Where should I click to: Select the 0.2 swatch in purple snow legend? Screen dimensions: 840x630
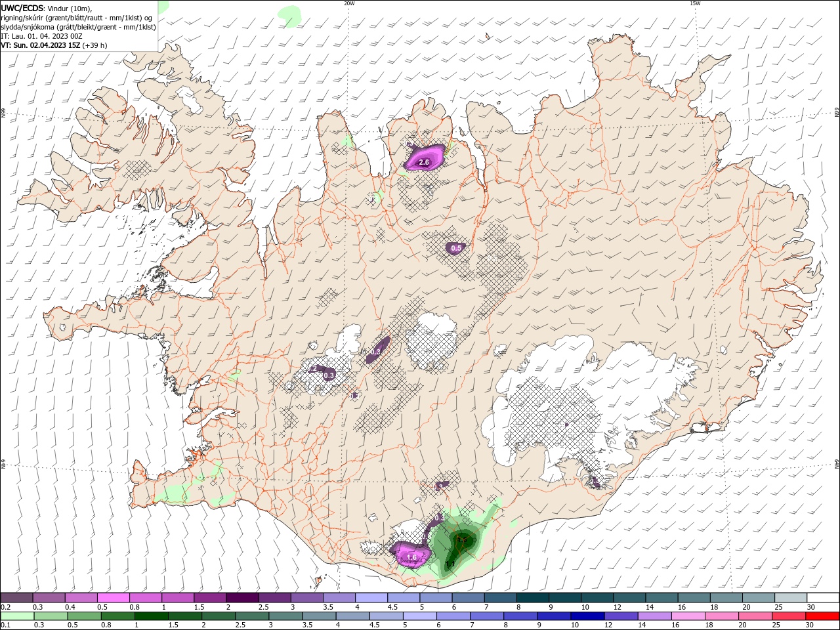pyautogui.click(x=16, y=598)
